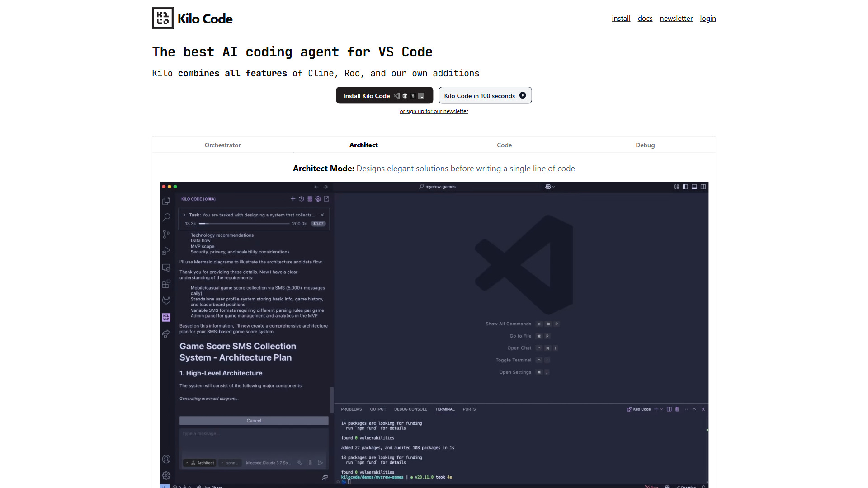Open the Explorer icon in the activity bar
868x488 pixels.
166,201
